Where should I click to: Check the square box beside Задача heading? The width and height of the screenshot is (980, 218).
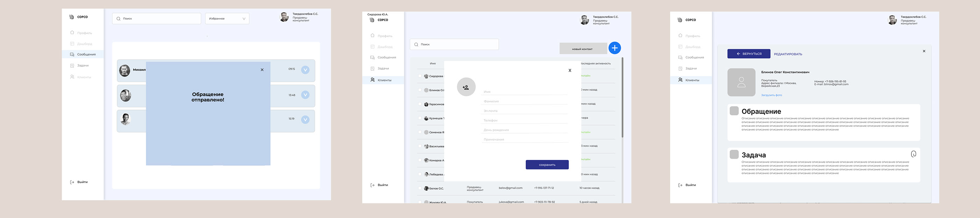pyautogui.click(x=734, y=154)
